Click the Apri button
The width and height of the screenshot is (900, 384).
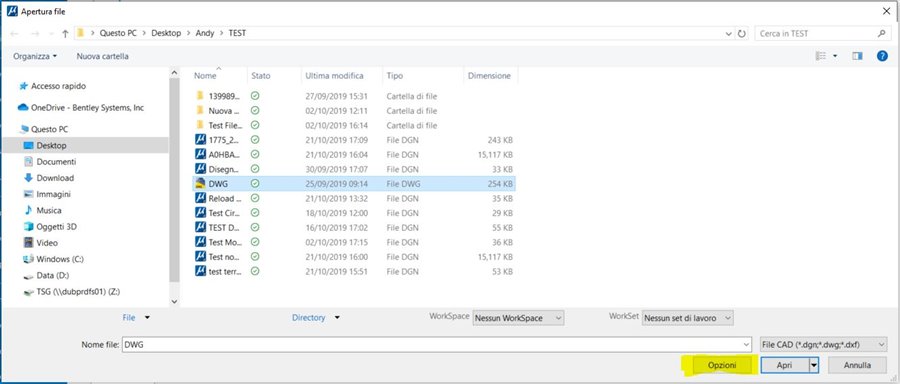pos(785,365)
